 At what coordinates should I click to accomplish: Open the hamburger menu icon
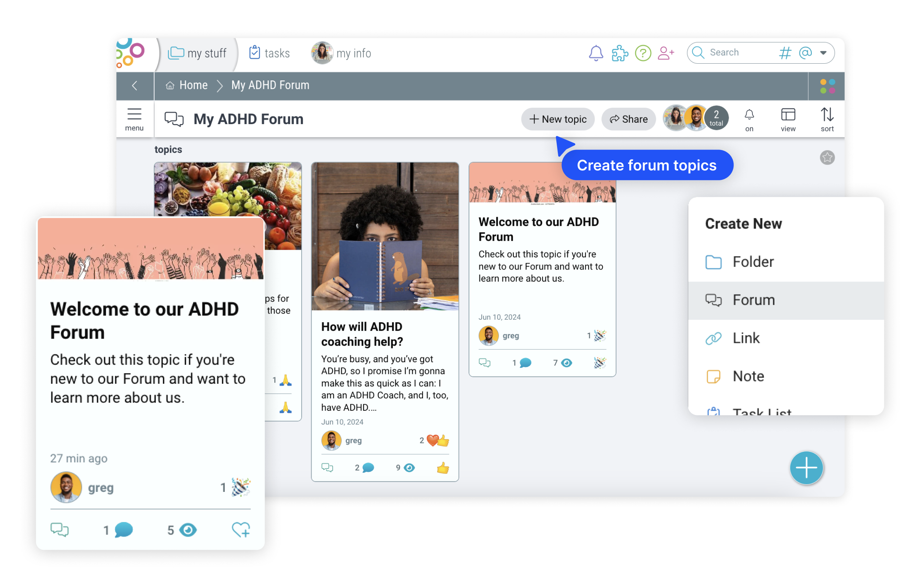point(134,114)
